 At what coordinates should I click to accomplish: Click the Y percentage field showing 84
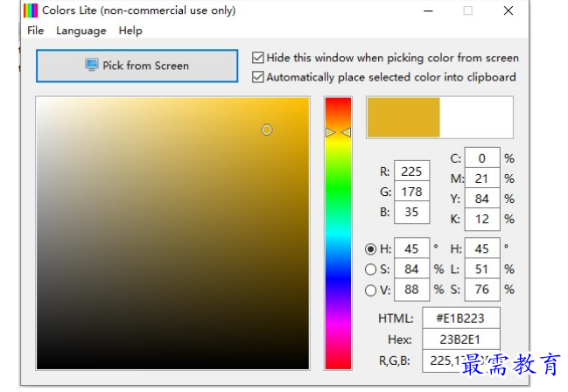(482, 199)
